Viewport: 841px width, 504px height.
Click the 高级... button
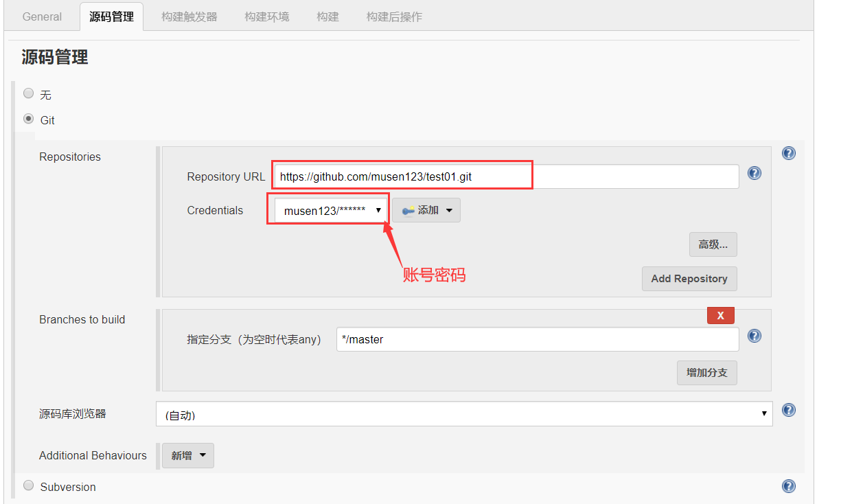(713, 244)
